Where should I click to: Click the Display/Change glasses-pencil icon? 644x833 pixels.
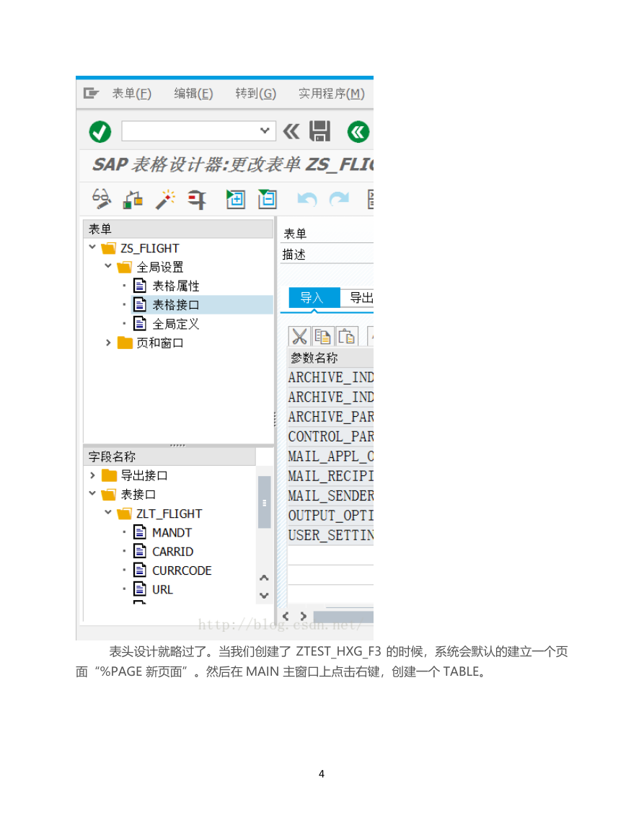point(101,199)
